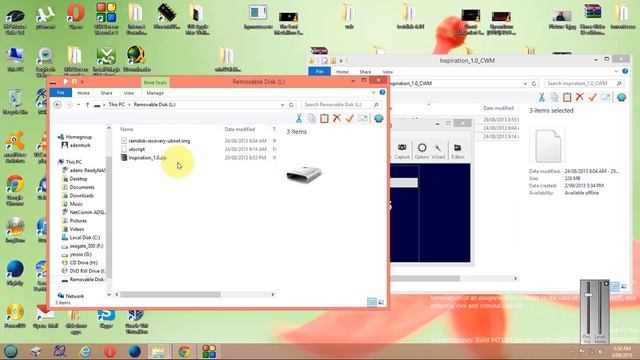Image resolution: width=640 pixels, height=360 pixels.
Task: Blue globe icon in Removable Disk toolbar
Action: point(378,118)
